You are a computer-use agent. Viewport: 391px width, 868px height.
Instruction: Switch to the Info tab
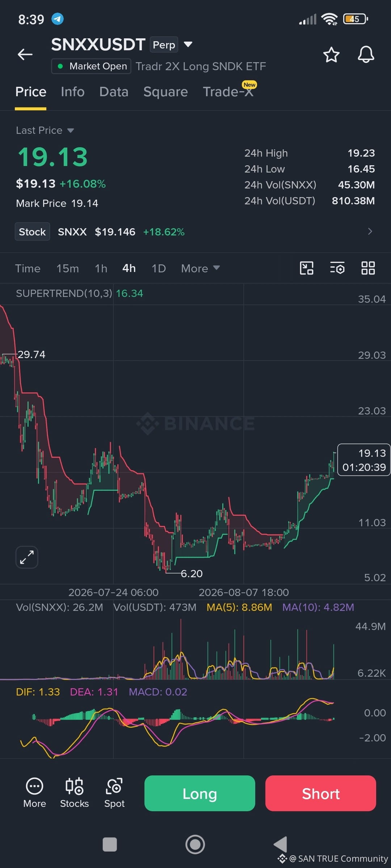coord(73,92)
